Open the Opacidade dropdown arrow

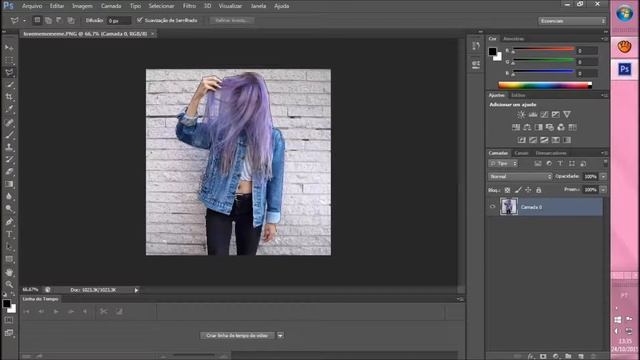pos(603,176)
